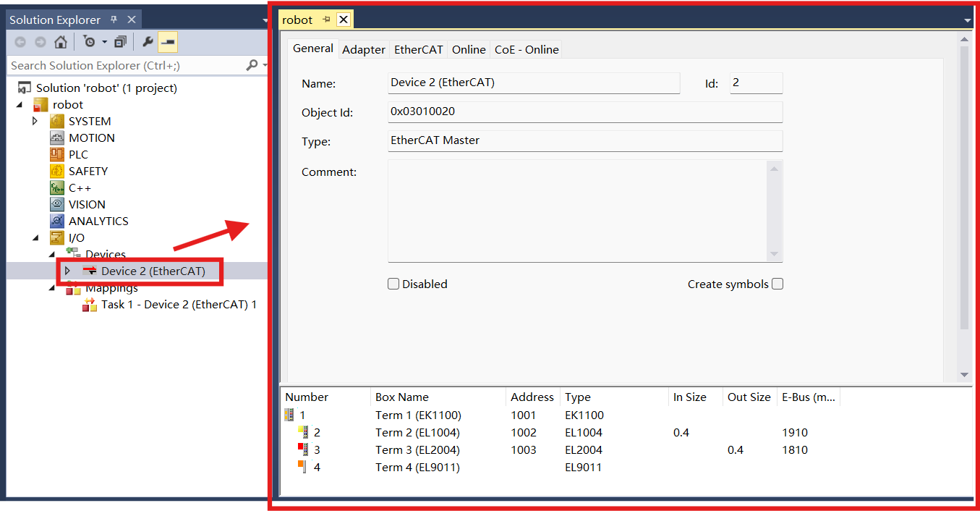The height and width of the screenshot is (511, 980).
Task: Click the Home icon in Solution Explorer
Action: 61,42
